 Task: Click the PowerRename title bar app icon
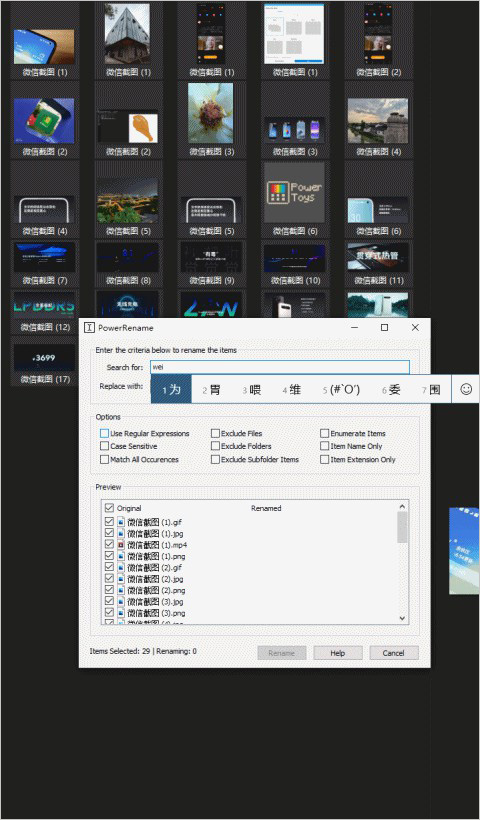coord(89,328)
